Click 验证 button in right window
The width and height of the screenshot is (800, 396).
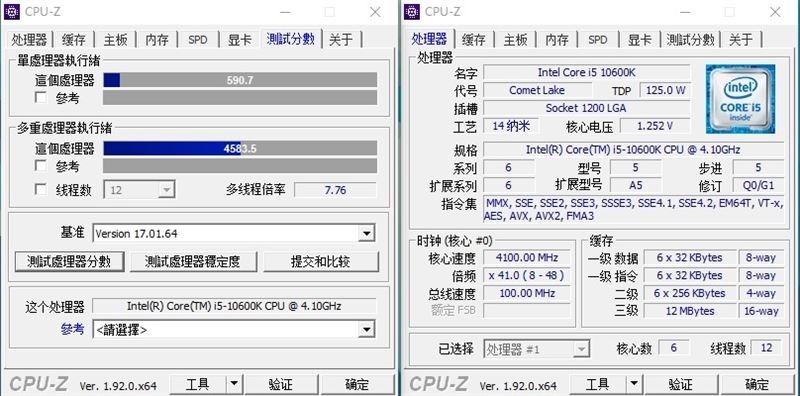pos(680,384)
